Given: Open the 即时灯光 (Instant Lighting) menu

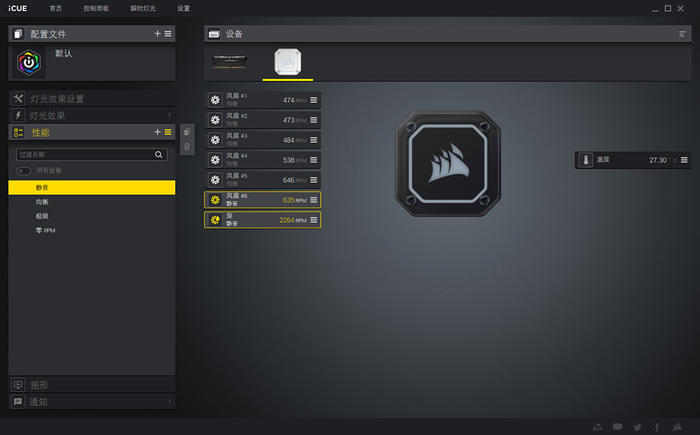Looking at the screenshot, I should (x=143, y=8).
